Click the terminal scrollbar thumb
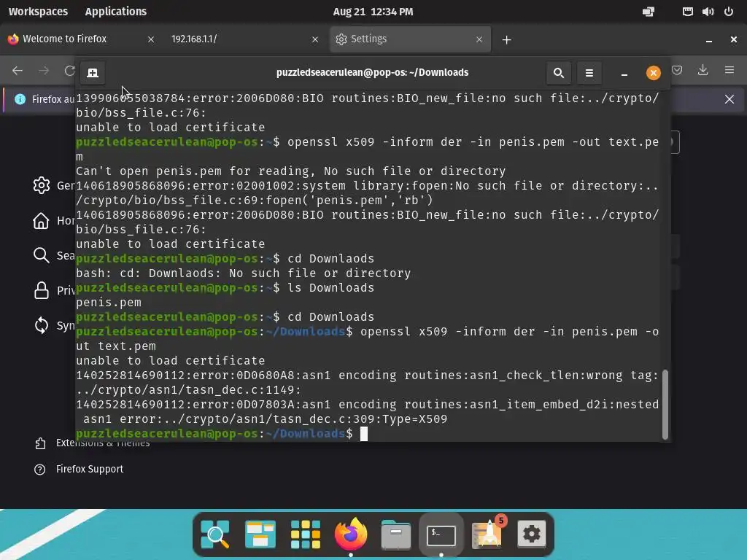Image resolution: width=747 pixels, height=560 pixels. coord(665,405)
